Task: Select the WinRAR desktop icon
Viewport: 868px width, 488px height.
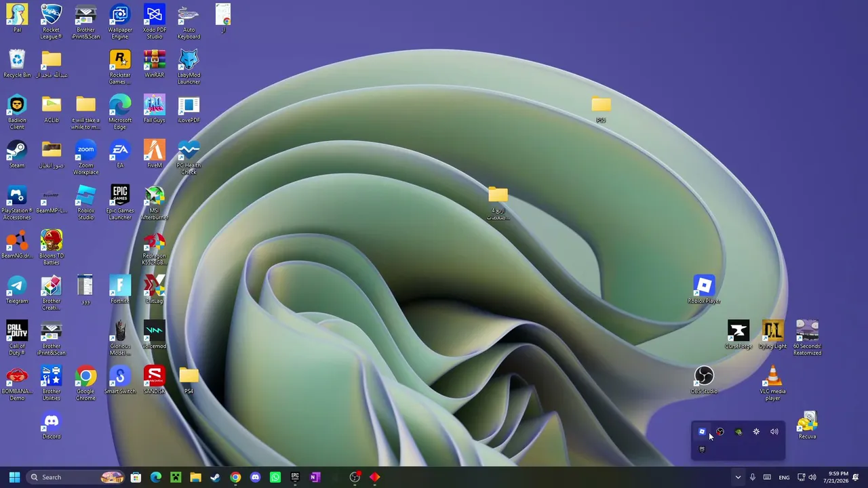Action: [154, 64]
